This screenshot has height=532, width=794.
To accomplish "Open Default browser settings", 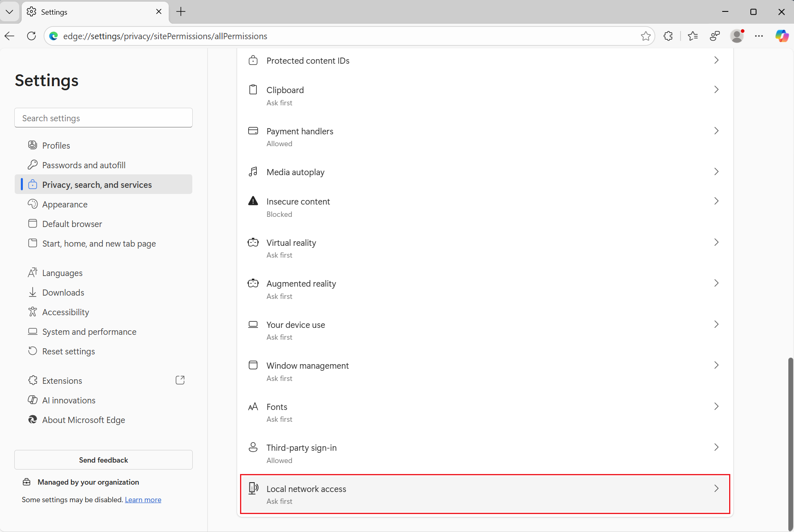I will tap(103, 224).
